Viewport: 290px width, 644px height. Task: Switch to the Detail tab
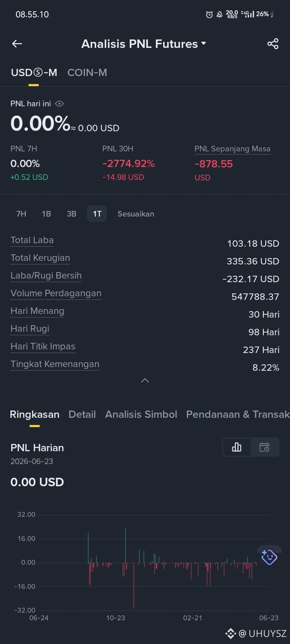pos(82,414)
